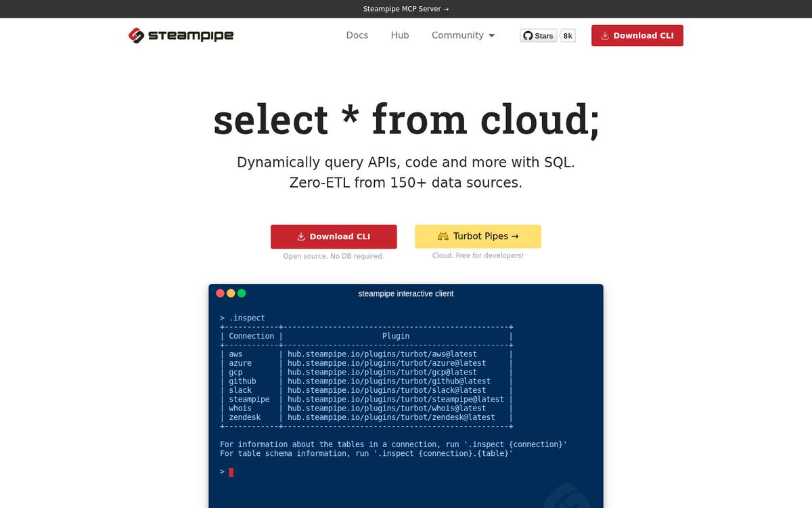The image size is (812, 508).
Task: Select the 'whois' connection row
Action: [x=366, y=408]
